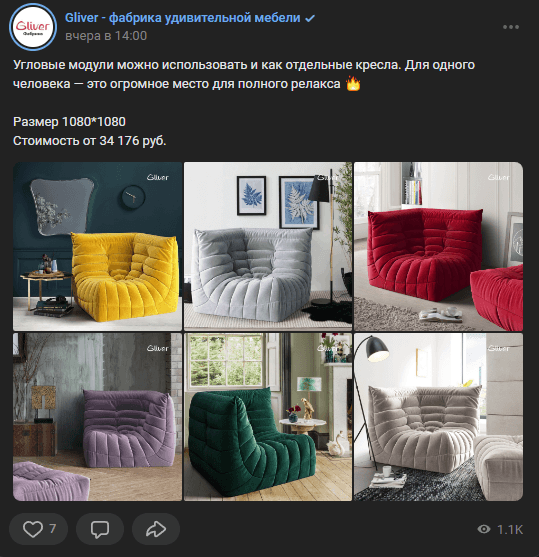This screenshot has height=557, width=539.
Task: Open the beige armchair photo
Action: [438, 417]
